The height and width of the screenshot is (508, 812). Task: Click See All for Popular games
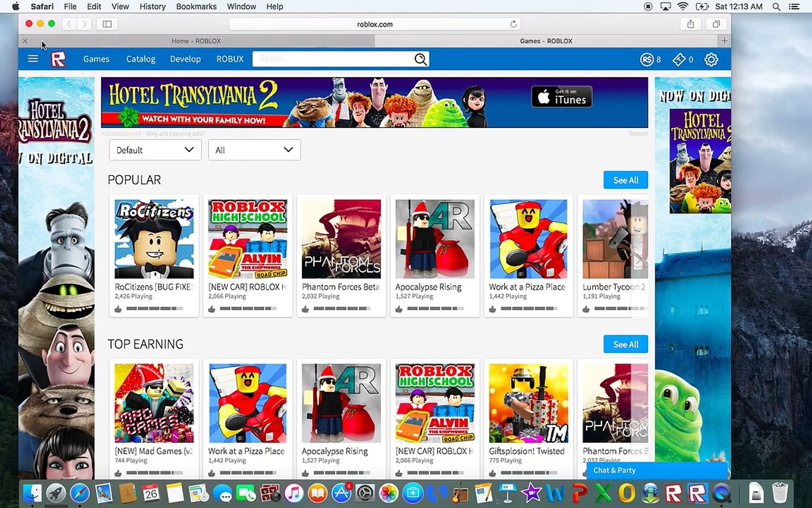point(625,180)
